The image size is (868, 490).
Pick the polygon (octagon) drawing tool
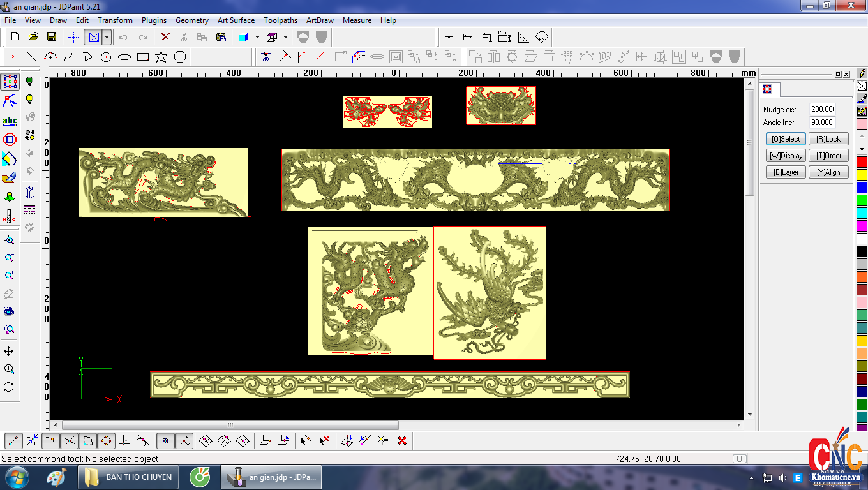click(x=180, y=57)
